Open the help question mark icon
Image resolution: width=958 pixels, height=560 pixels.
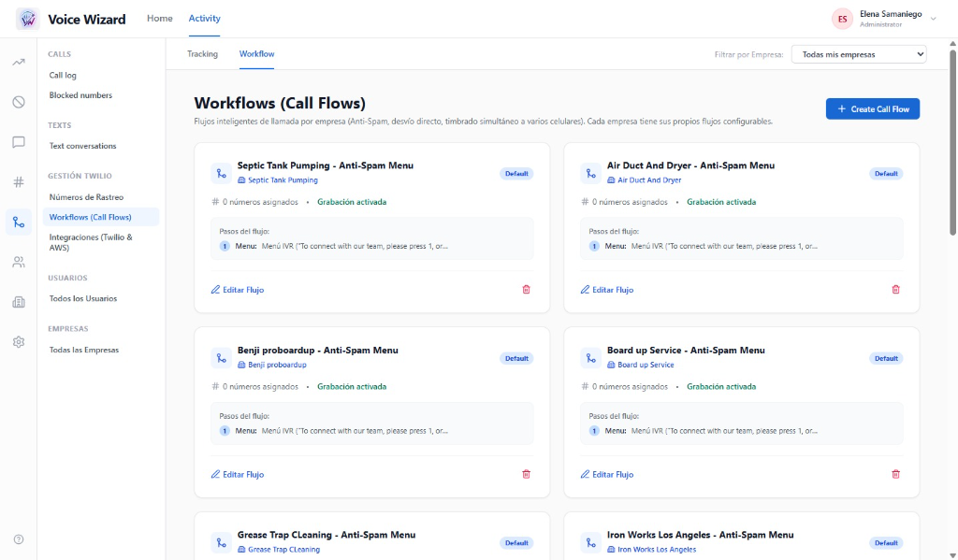pyautogui.click(x=19, y=539)
